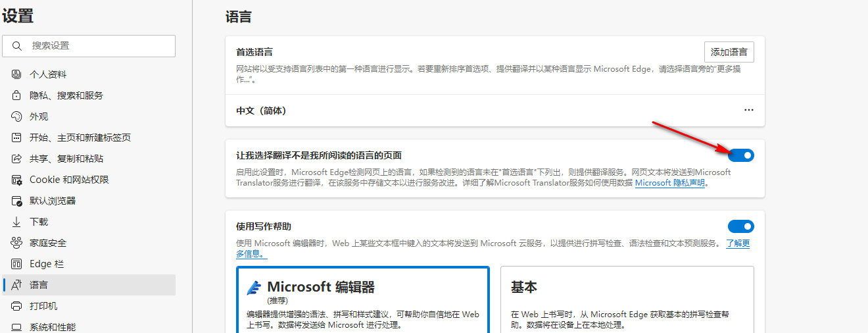868x333 pixels.
Task: Click the 个人资料 profile icon
Action: tap(17, 74)
